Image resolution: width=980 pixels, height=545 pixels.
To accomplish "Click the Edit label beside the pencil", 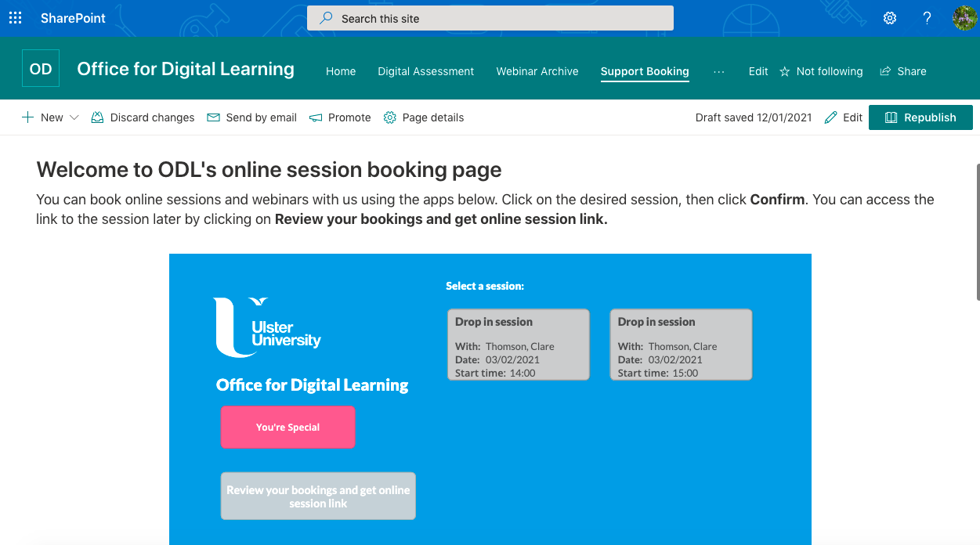I will click(852, 117).
